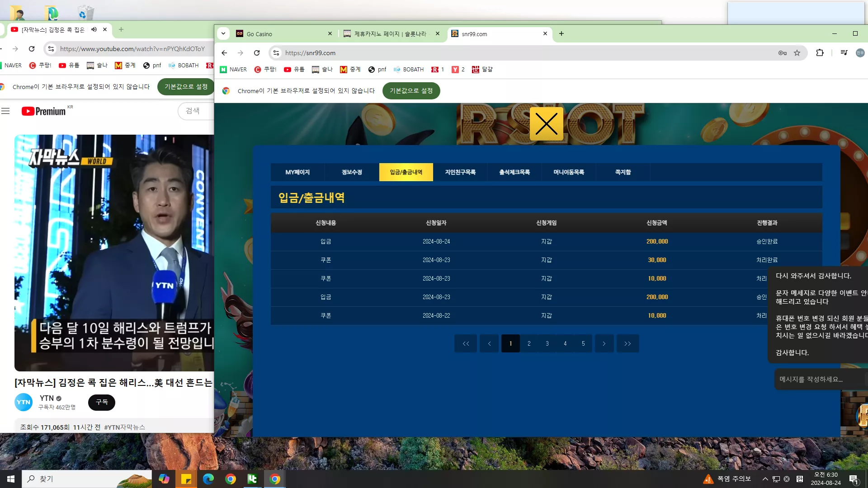Image resolution: width=868 pixels, height=488 pixels.
Task: Mute the YouTube tab audio icon
Action: point(94,29)
